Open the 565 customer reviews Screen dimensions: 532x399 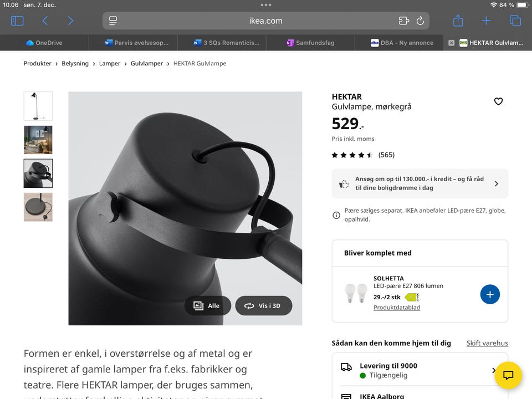(x=386, y=155)
